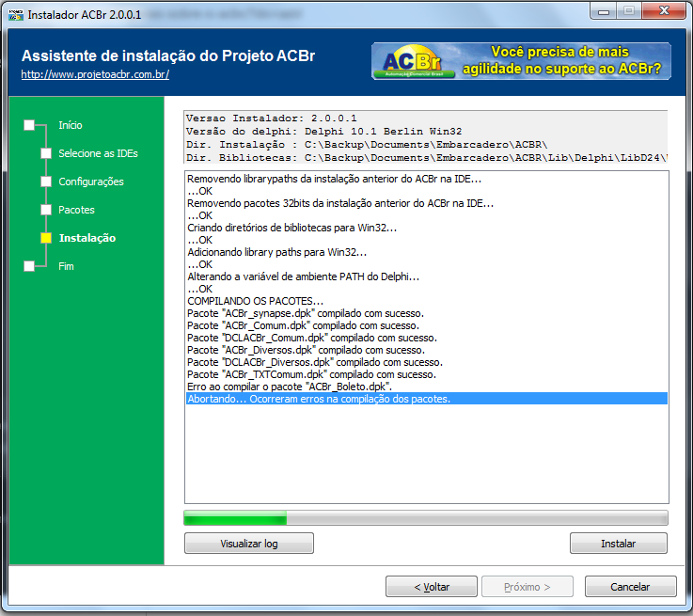The image size is (693, 616).
Task: Select the Fim wizard step
Action: point(66,266)
